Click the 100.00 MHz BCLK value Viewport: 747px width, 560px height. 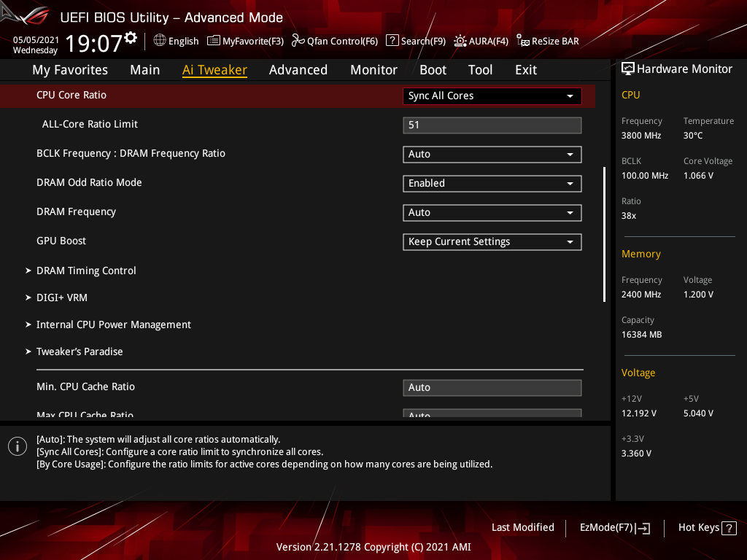coord(645,176)
